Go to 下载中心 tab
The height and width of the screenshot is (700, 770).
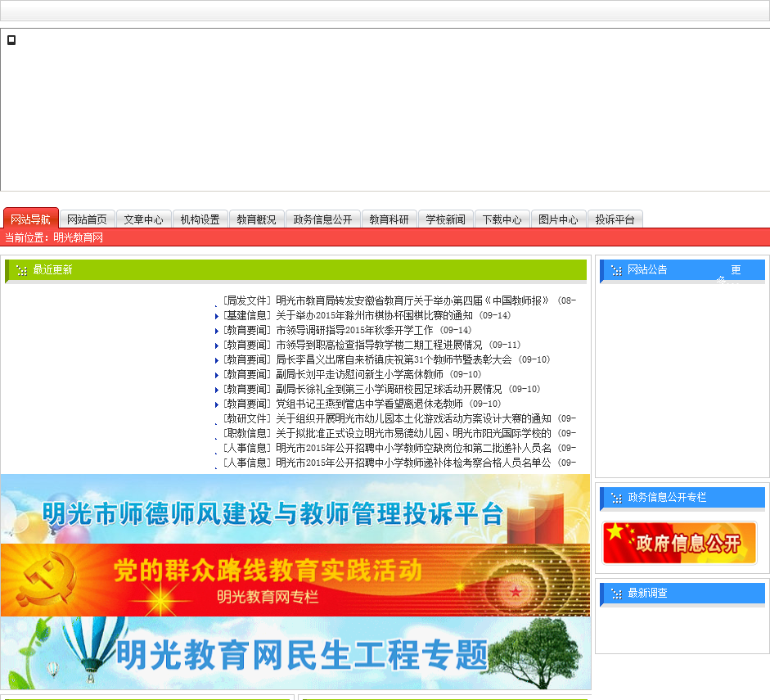point(502,219)
